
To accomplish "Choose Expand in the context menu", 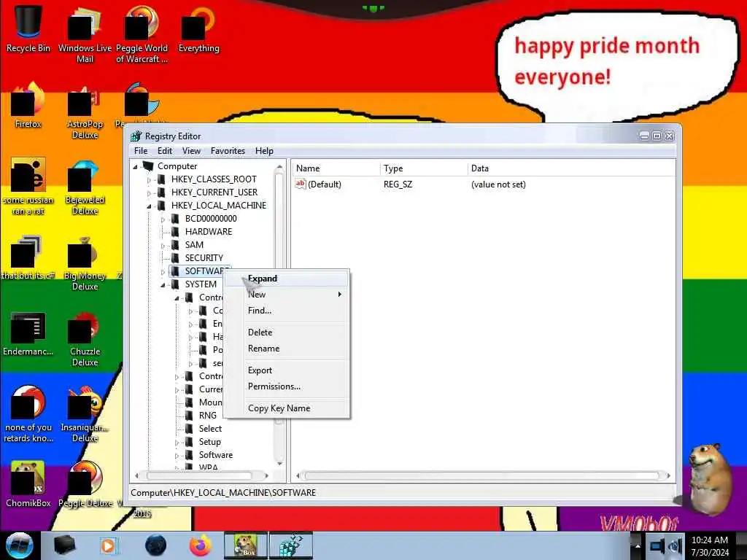I will pos(287,279).
